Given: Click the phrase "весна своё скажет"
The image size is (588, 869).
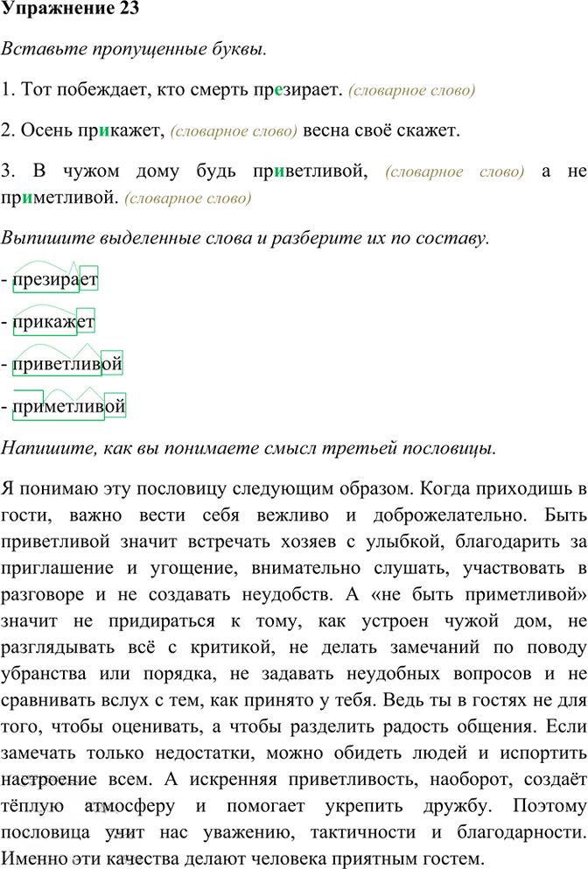Looking at the screenshot, I should 381,130.
